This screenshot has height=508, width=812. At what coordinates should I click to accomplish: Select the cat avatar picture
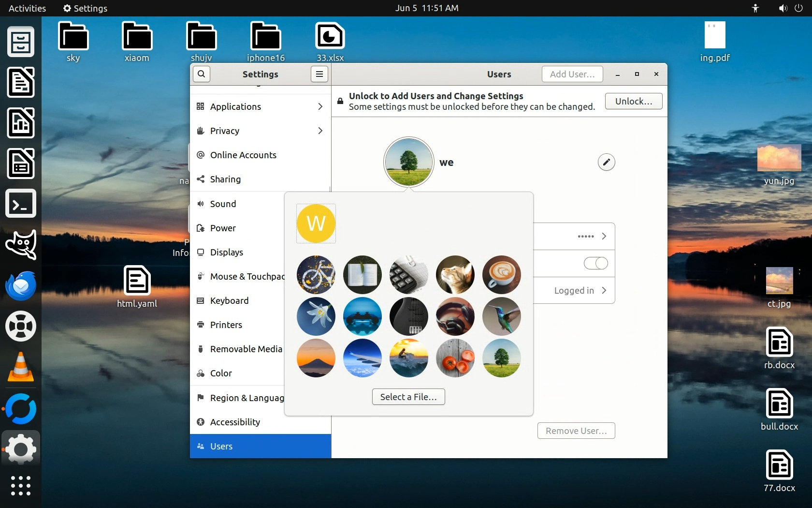pyautogui.click(x=455, y=275)
